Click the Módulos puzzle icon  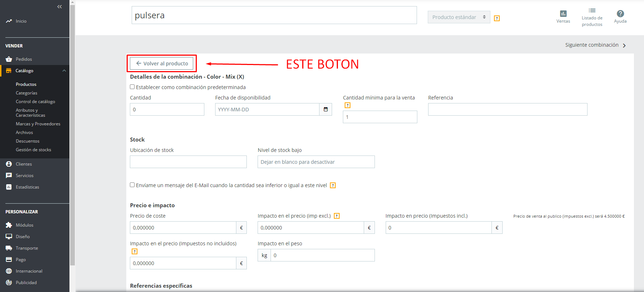point(9,225)
